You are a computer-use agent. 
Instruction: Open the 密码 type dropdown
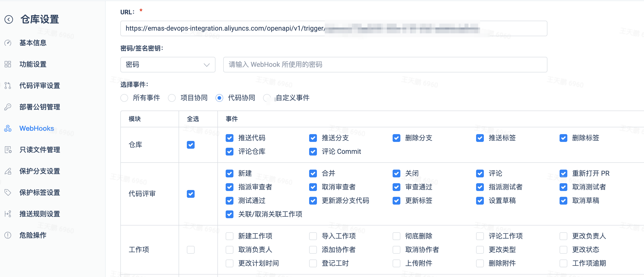168,65
